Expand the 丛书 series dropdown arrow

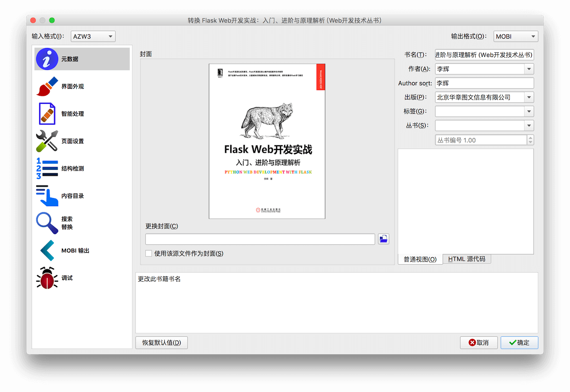click(x=529, y=125)
